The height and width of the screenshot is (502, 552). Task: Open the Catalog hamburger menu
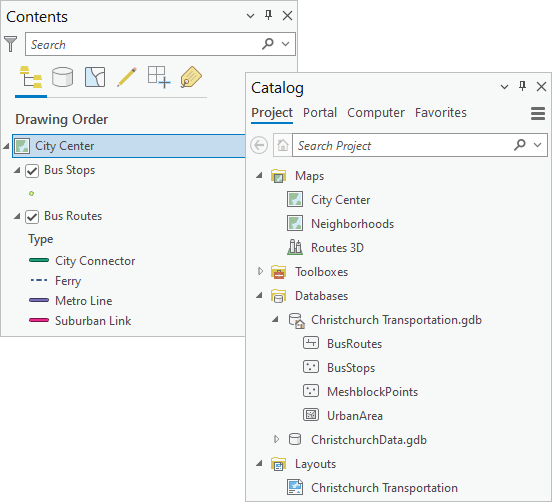click(x=538, y=113)
